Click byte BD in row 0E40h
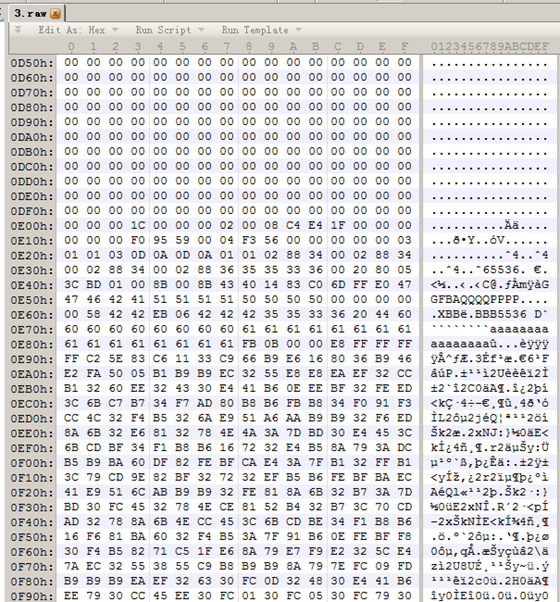This screenshot has height=602, width=560. (93, 284)
